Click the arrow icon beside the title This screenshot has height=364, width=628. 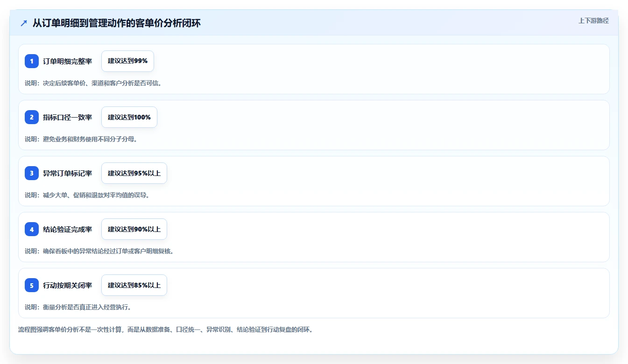[24, 23]
